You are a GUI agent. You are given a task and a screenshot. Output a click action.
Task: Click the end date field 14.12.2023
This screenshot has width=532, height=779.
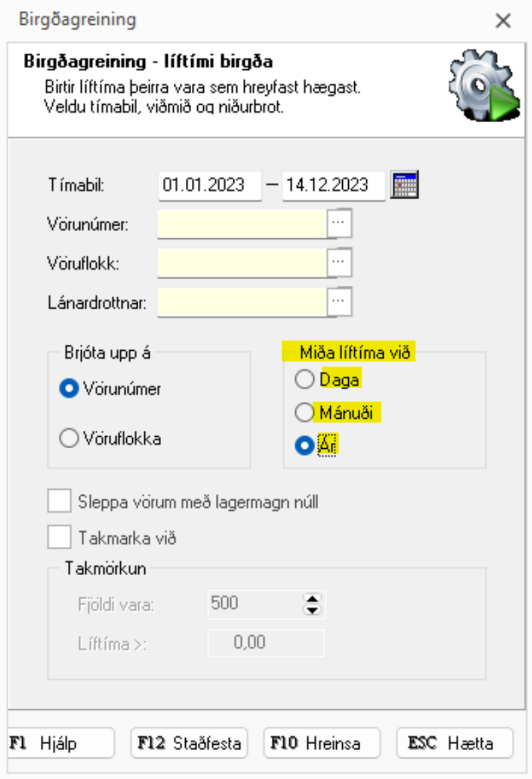[333, 185]
